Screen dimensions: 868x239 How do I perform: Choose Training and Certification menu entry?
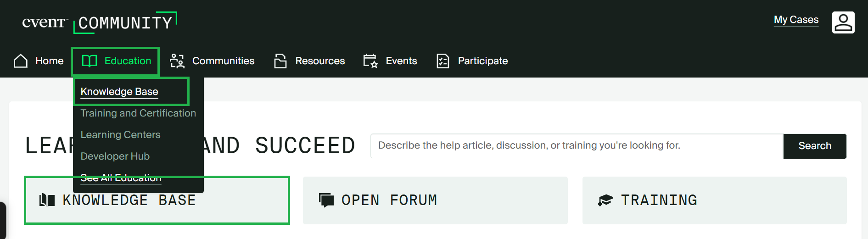click(138, 113)
